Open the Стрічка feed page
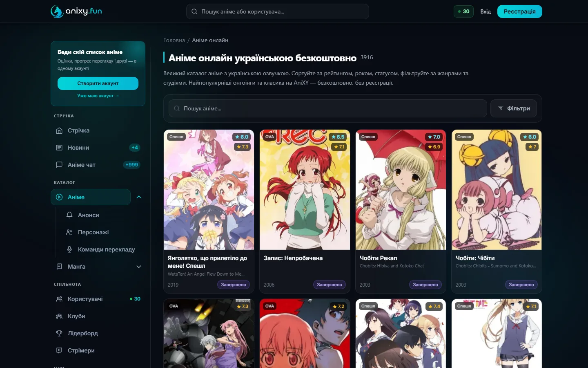The height and width of the screenshot is (368, 588). point(98,130)
